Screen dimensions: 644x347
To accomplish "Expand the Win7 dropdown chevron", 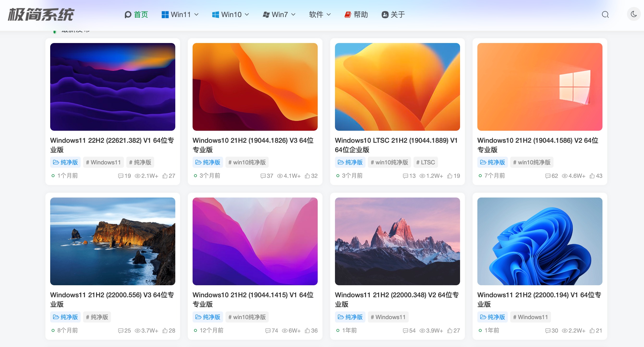I will 293,14.
